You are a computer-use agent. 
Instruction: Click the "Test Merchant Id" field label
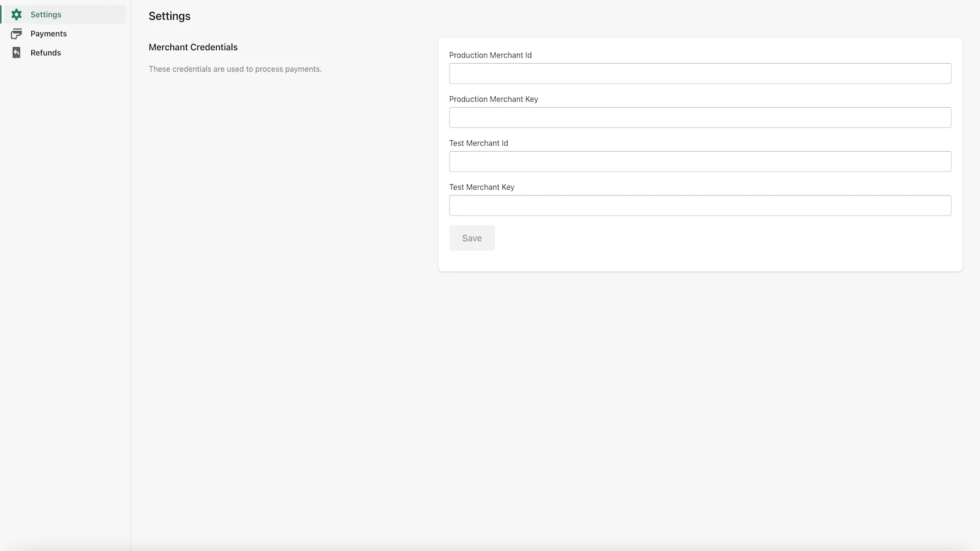478,143
